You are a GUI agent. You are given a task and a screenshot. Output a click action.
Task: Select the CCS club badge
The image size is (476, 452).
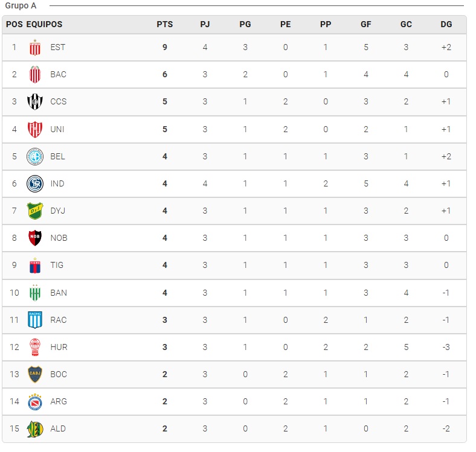(x=35, y=102)
